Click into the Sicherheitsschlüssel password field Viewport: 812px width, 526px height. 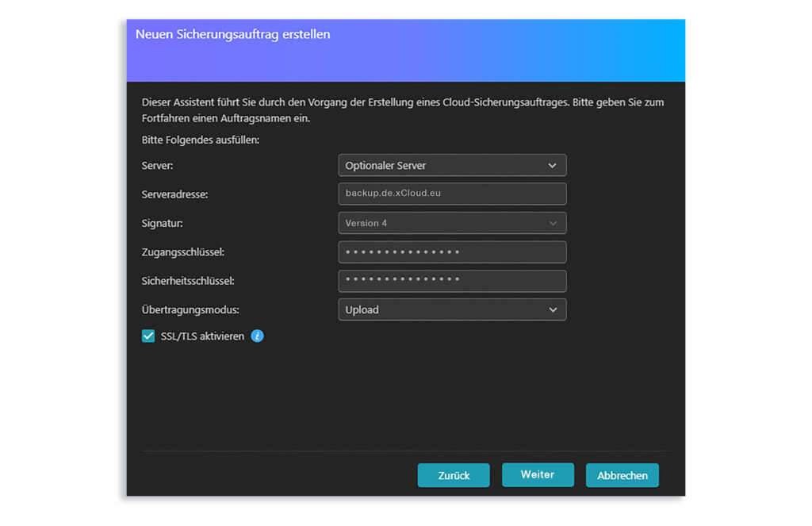tap(452, 281)
